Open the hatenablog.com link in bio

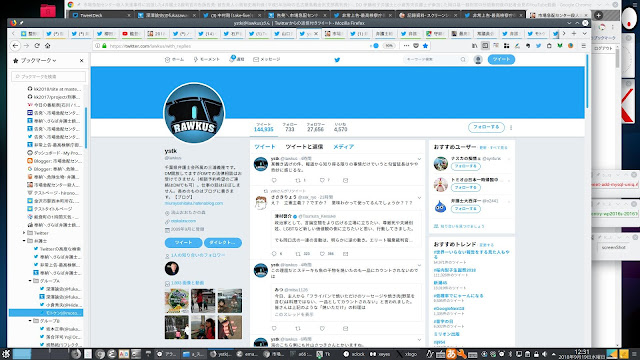click(194, 203)
